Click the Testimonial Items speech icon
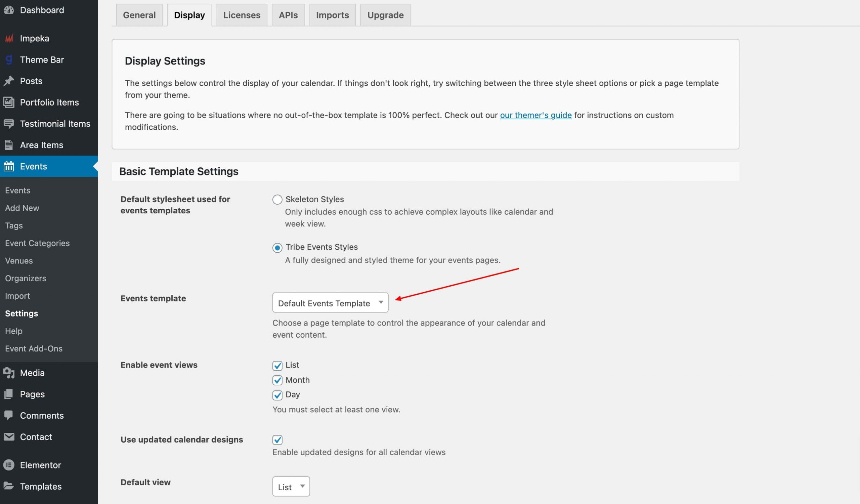The height and width of the screenshot is (504, 860). coord(9,124)
